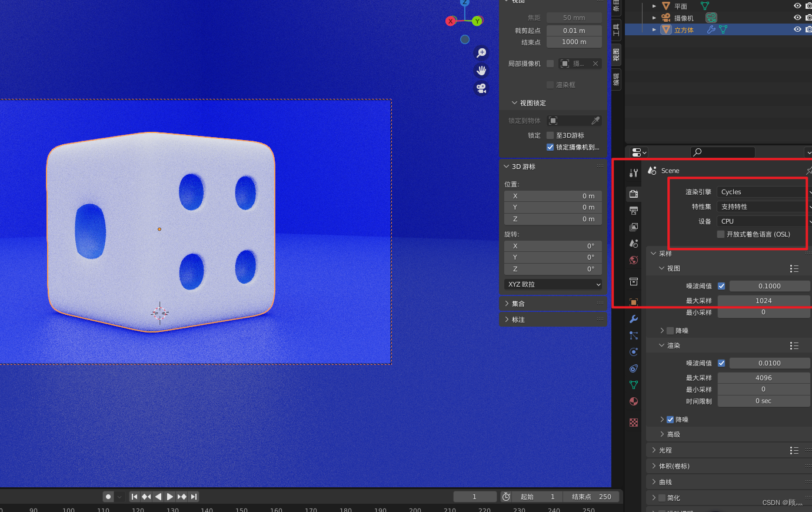
Task: Open the Particles properties icon
Action: (x=634, y=335)
